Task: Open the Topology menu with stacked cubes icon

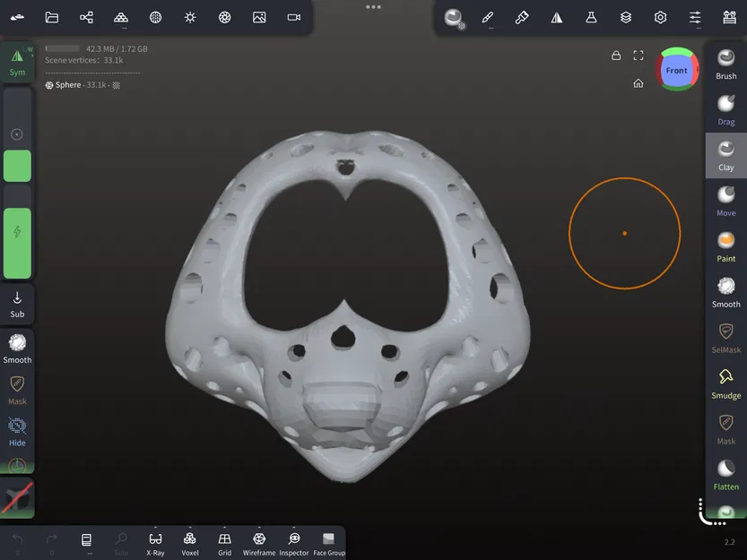Action: (x=121, y=18)
